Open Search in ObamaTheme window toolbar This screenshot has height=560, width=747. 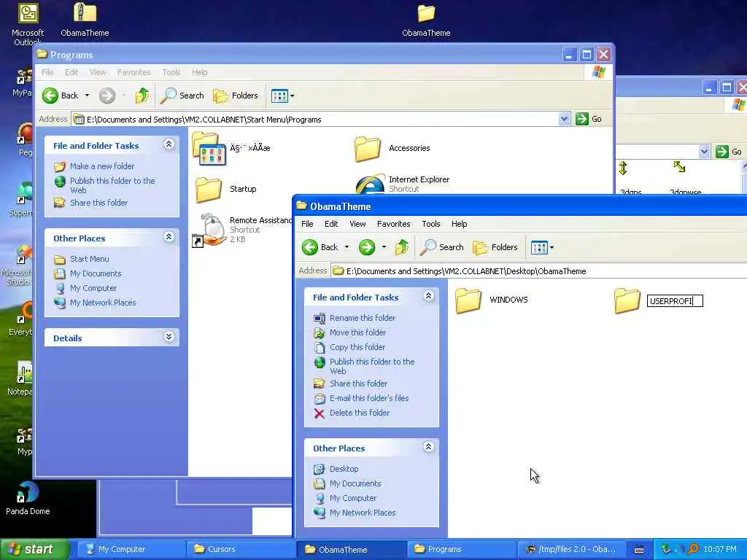click(x=441, y=247)
